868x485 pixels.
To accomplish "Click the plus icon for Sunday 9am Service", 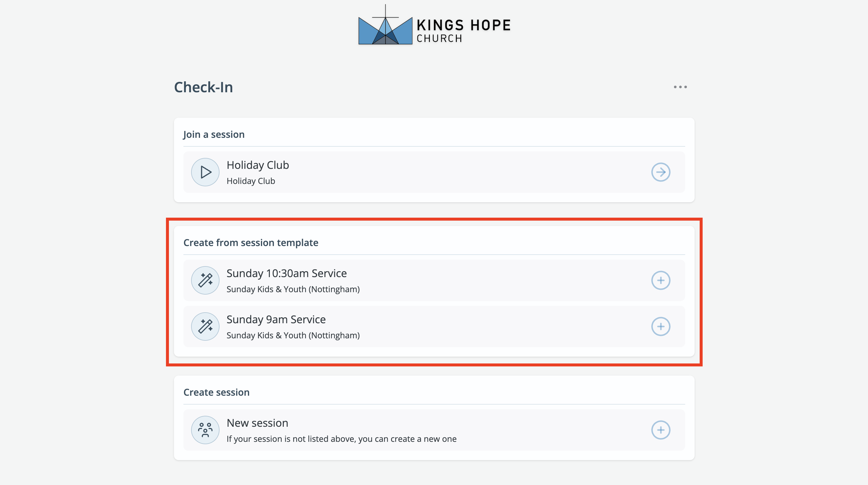I will (661, 326).
